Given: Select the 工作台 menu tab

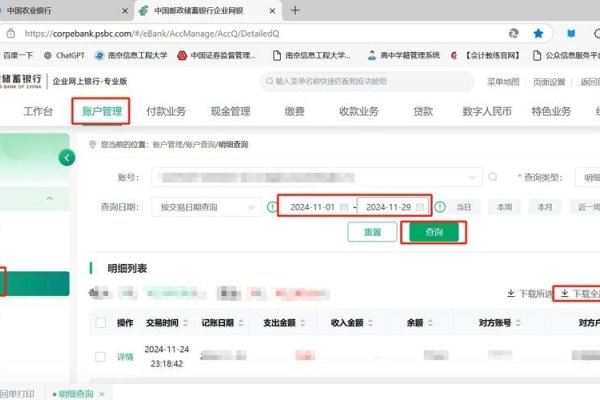Looking at the screenshot, I should pyautogui.click(x=38, y=111).
